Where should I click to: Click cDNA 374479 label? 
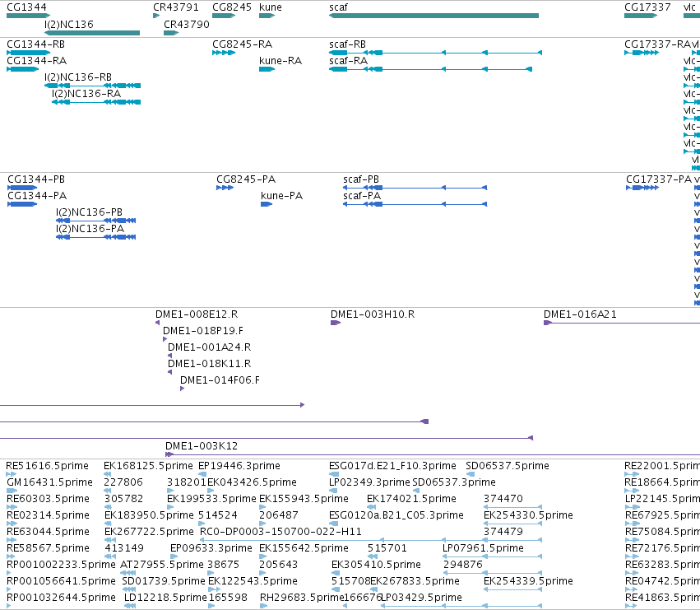(503, 532)
